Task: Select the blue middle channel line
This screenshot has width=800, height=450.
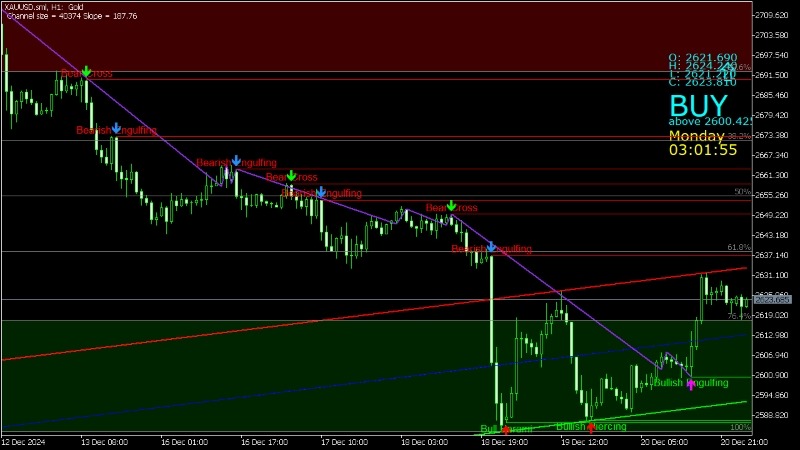Action: [x=374, y=380]
